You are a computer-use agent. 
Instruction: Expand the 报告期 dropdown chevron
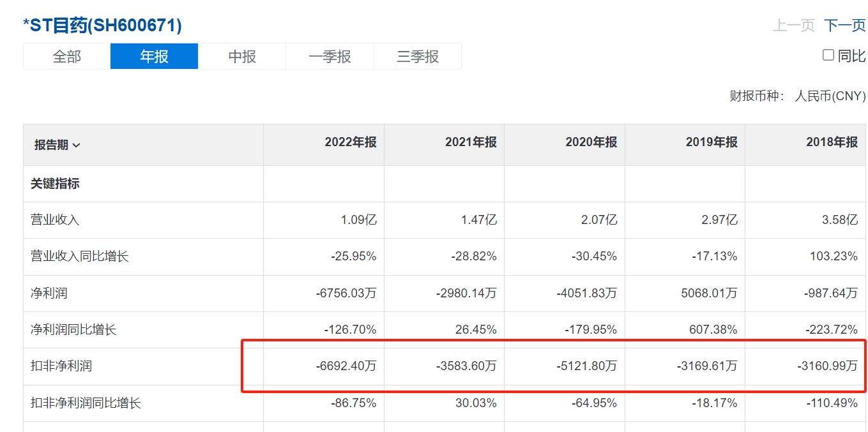click(x=77, y=145)
